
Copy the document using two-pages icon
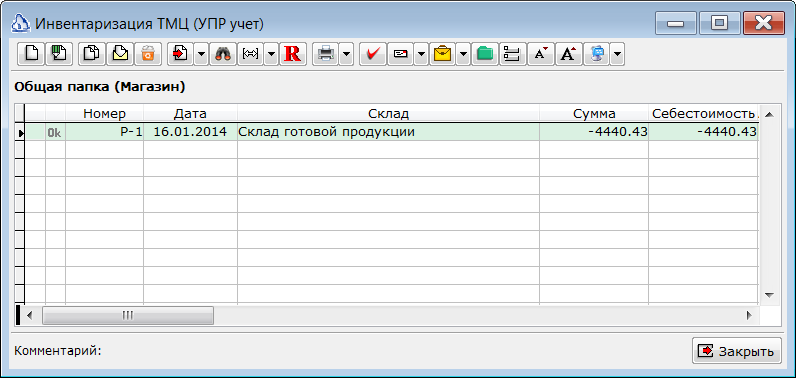point(91,53)
